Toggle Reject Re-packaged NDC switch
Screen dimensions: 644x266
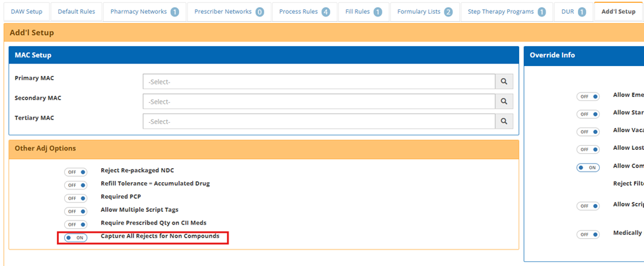pos(75,172)
